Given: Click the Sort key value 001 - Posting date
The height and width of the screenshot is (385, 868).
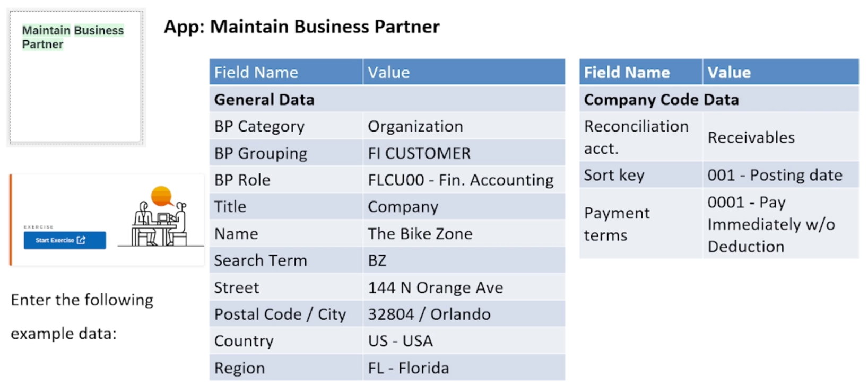Looking at the screenshot, I should tap(775, 176).
